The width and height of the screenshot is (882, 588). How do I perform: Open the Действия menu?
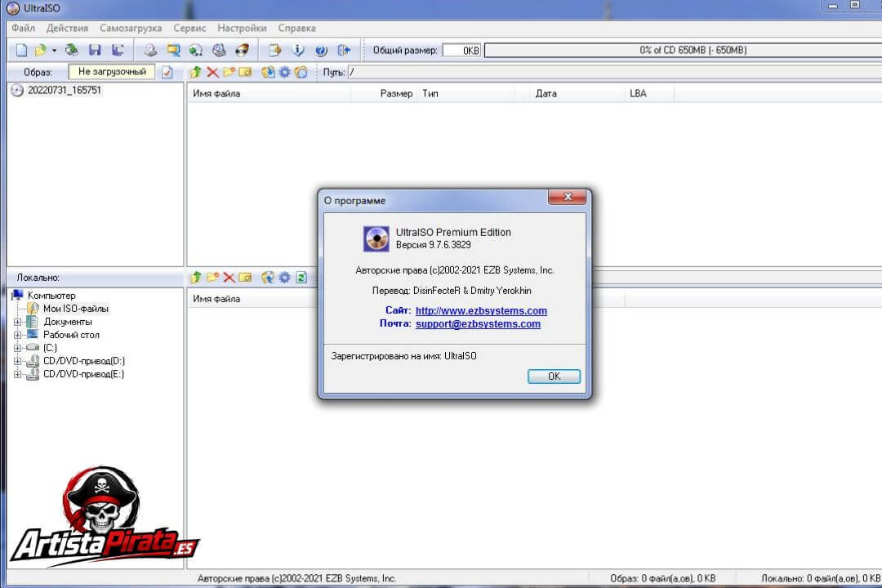pos(67,28)
